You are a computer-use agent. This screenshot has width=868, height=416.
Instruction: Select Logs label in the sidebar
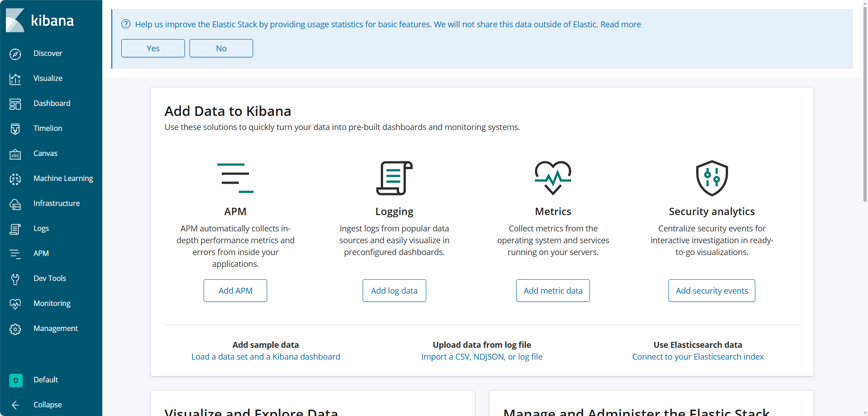pos(41,228)
